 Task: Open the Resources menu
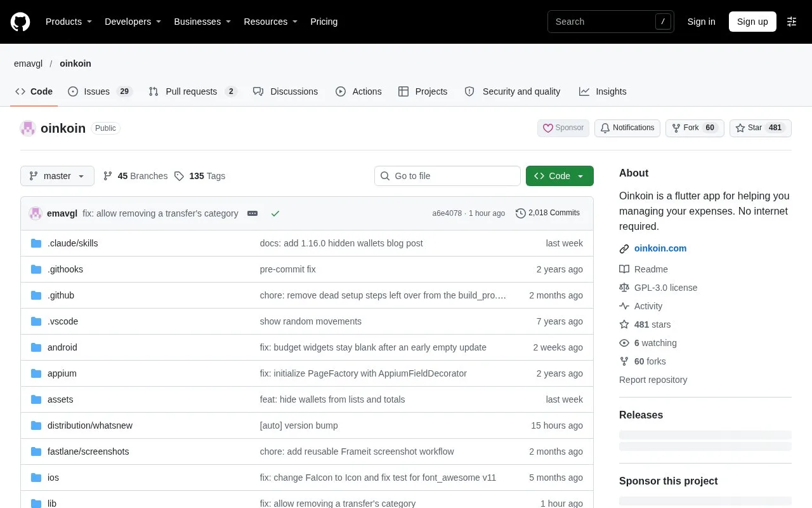click(271, 22)
